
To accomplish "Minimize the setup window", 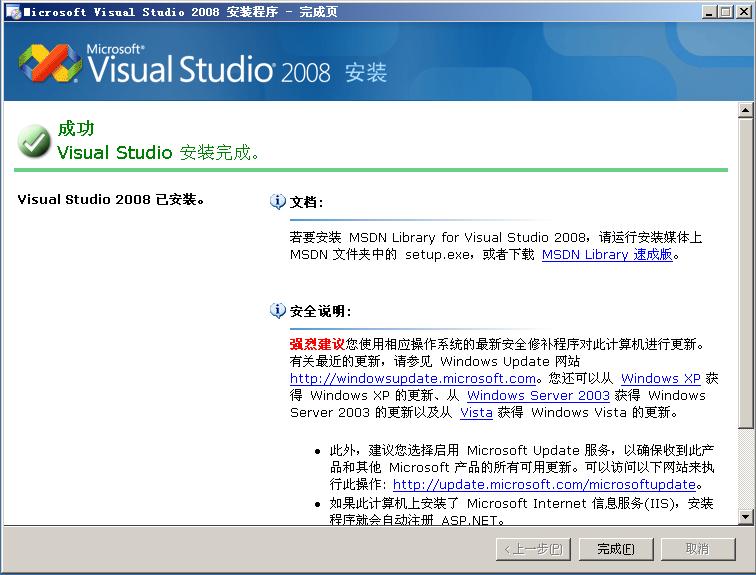I will click(x=709, y=12).
